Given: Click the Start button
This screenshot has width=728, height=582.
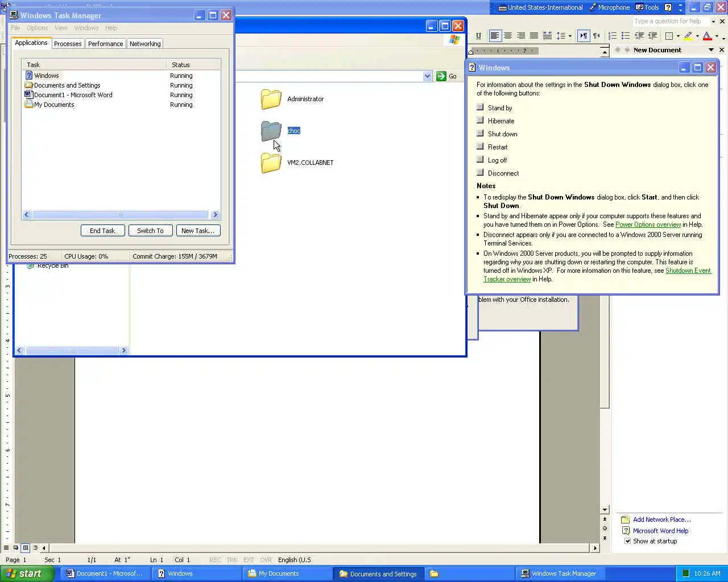Looking at the screenshot, I should (27, 573).
